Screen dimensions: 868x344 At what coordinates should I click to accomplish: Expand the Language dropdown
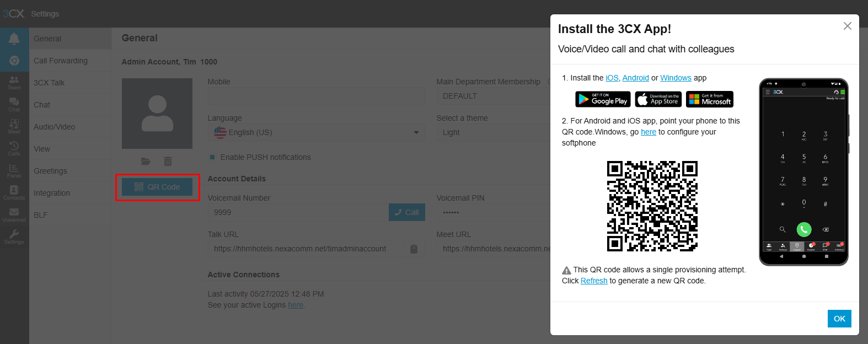316,132
